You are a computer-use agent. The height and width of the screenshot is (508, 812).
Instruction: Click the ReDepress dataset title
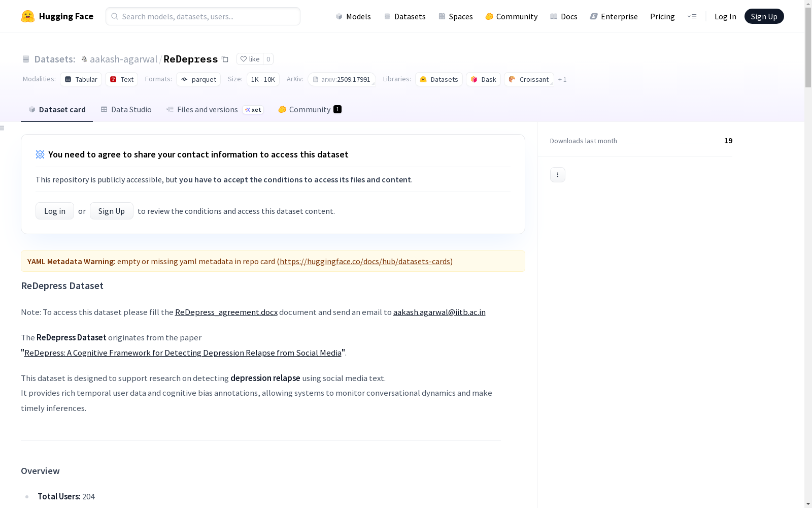point(191,59)
